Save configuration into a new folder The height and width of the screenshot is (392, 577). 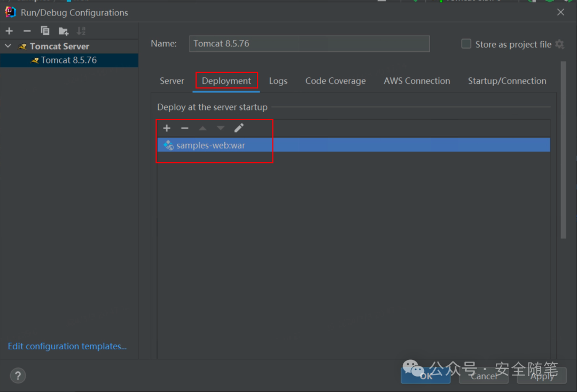(63, 32)
